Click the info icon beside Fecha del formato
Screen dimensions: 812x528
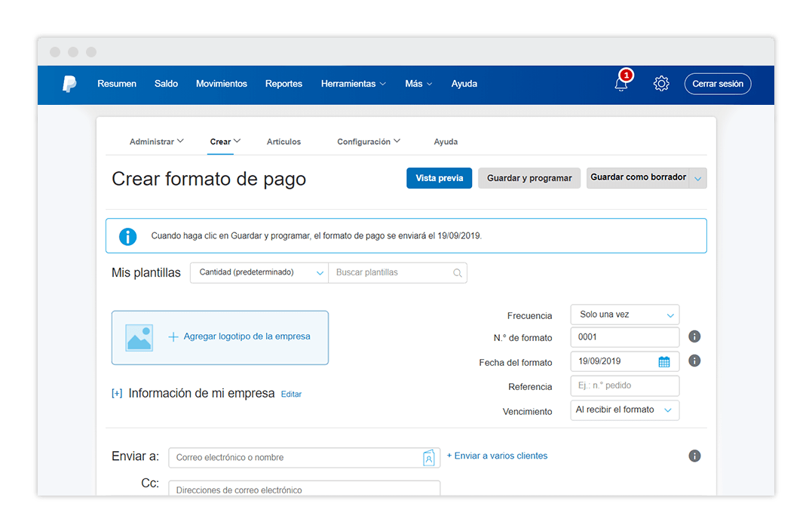[694, 361]
